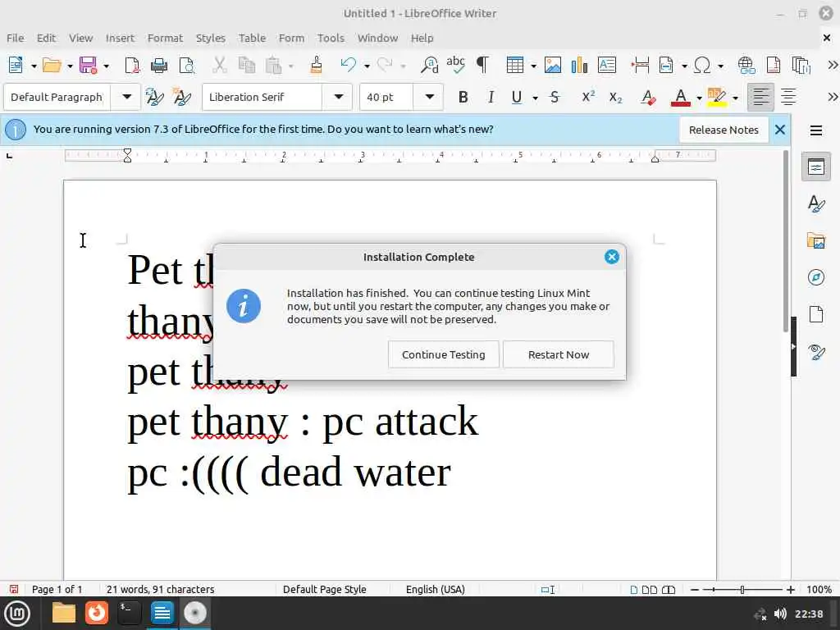Image resolution: width=840 pixels, height=630 pixels.
Task: Close the Installation Complete dialog
Action: click(x=612, y=257)
